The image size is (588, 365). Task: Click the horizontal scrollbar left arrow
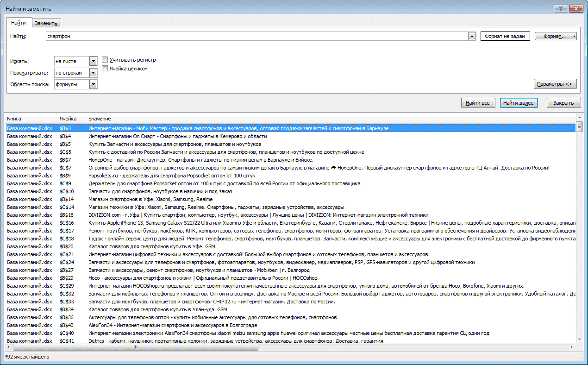(x=8, y=347)
